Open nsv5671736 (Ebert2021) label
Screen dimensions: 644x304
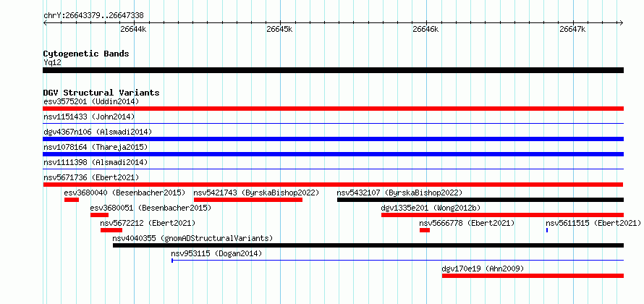(x=91, y=177)
